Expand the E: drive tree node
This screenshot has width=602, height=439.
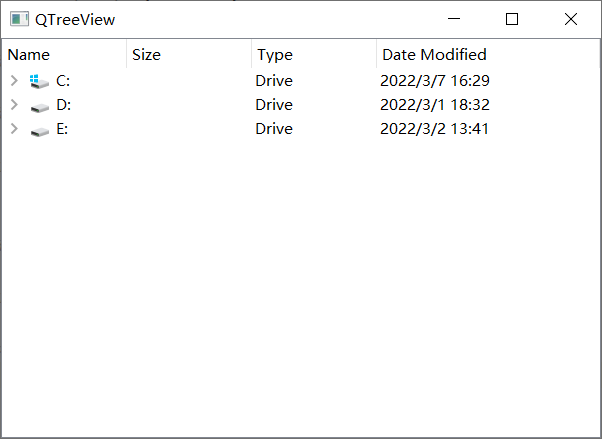pos(14,129)
